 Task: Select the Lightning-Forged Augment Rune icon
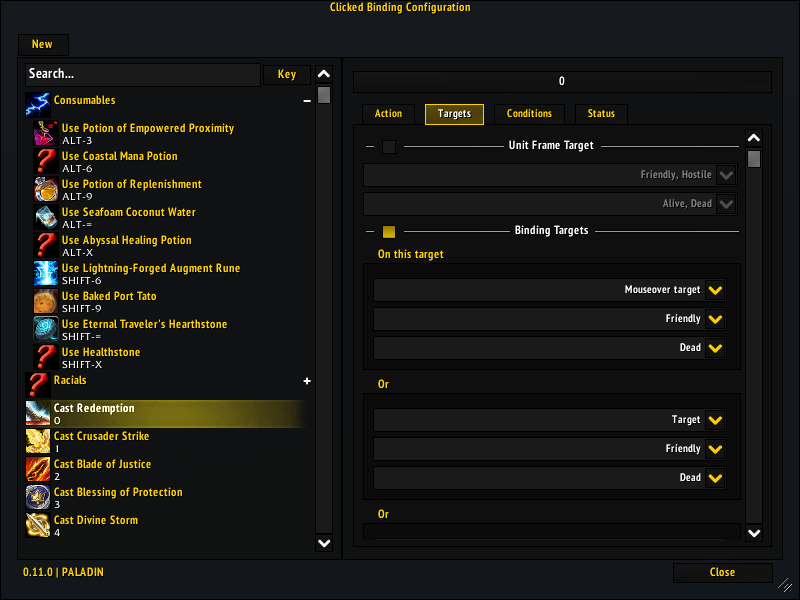(x=45, y=274)
